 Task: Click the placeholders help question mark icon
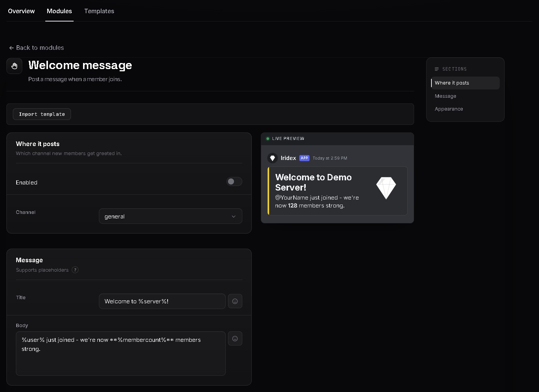[75, 270]
